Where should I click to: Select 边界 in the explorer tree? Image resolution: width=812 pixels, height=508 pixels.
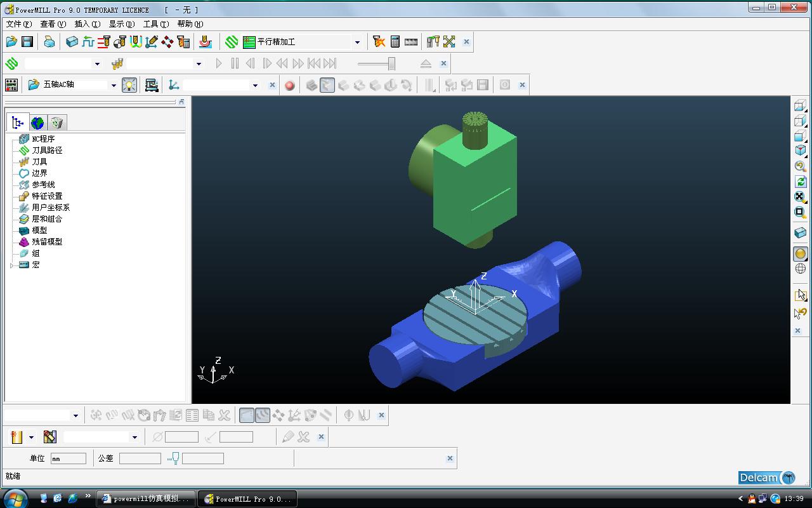(39, 173)
